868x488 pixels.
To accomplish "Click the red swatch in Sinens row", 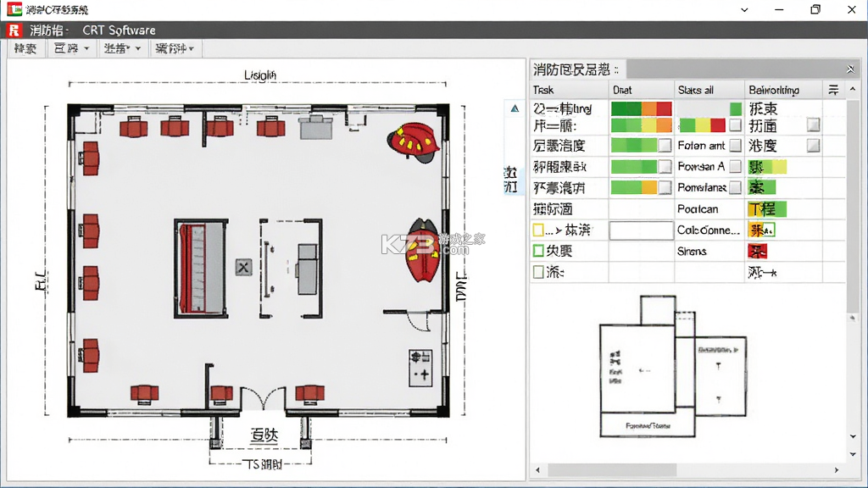I will pyautogui.click(x=757, y=251).
